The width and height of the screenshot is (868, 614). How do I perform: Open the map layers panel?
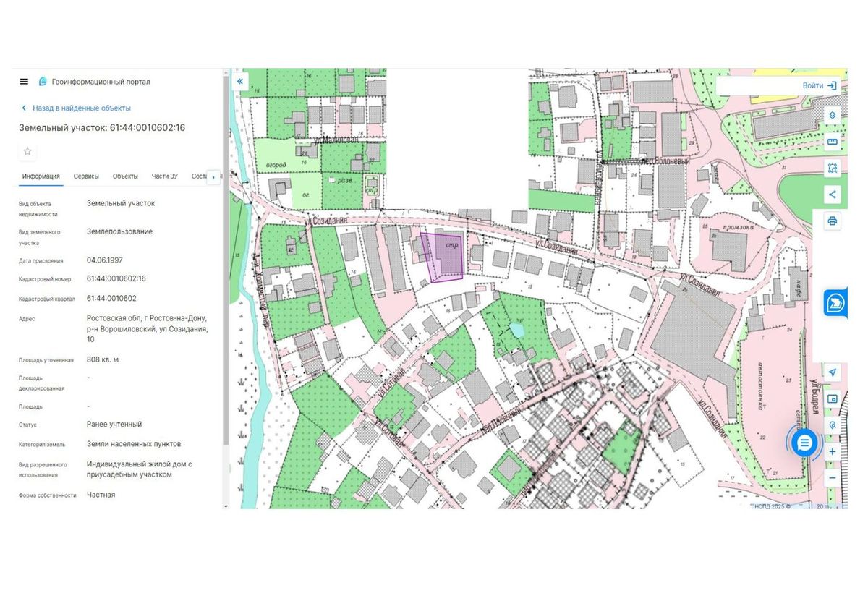coord(833,115)
